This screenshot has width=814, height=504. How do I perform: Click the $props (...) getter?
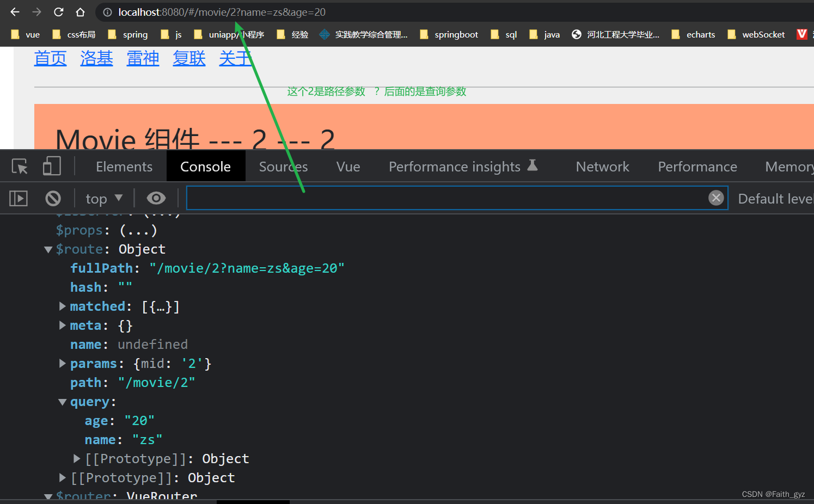click(x=138, y=230)
